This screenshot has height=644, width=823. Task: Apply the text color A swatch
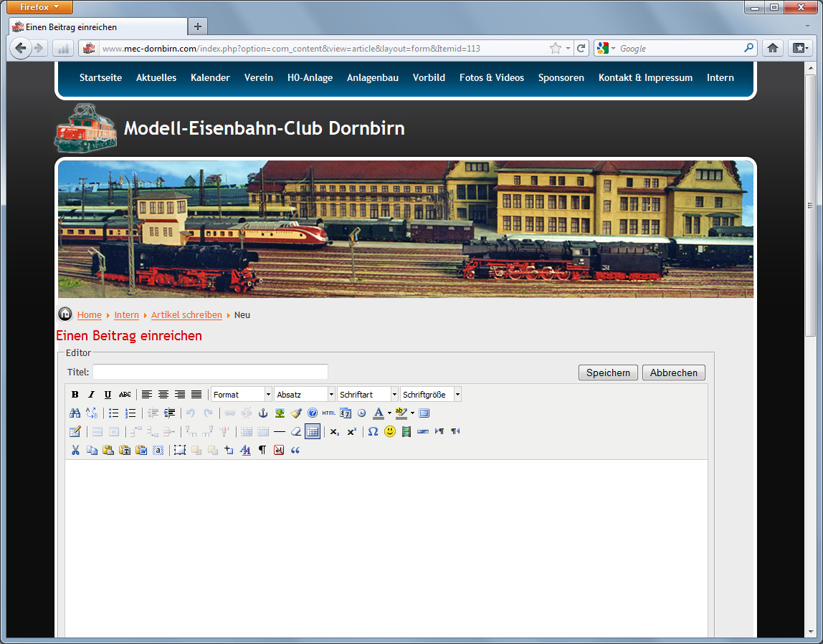379,413
